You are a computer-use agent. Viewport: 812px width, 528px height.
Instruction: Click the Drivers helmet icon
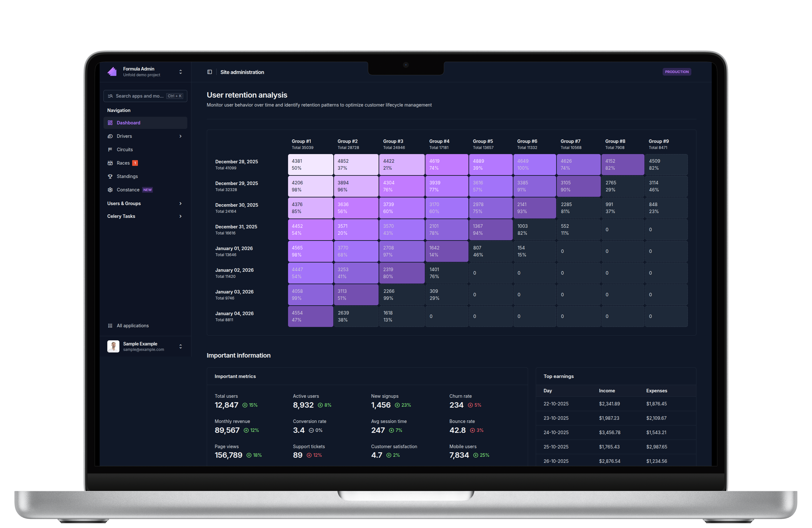pos(110,136)
